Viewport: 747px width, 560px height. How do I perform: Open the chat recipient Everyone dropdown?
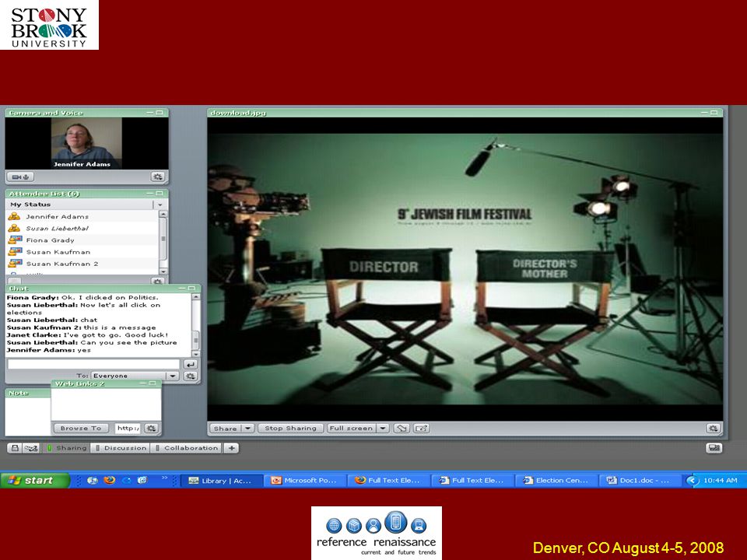tap(173, 376)
